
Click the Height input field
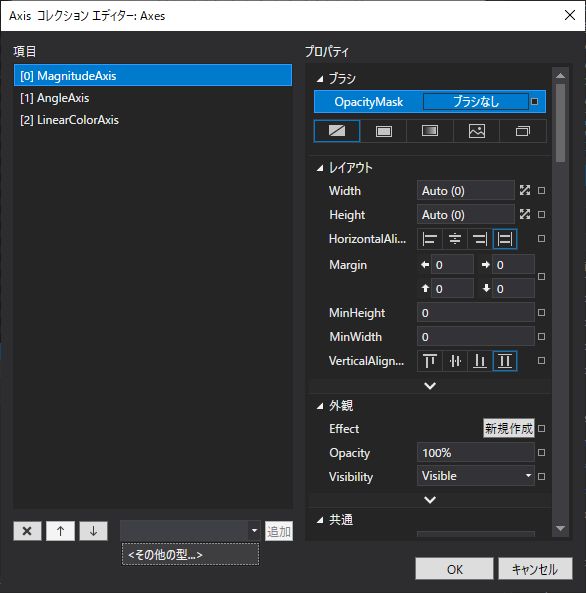coord(466,214)
